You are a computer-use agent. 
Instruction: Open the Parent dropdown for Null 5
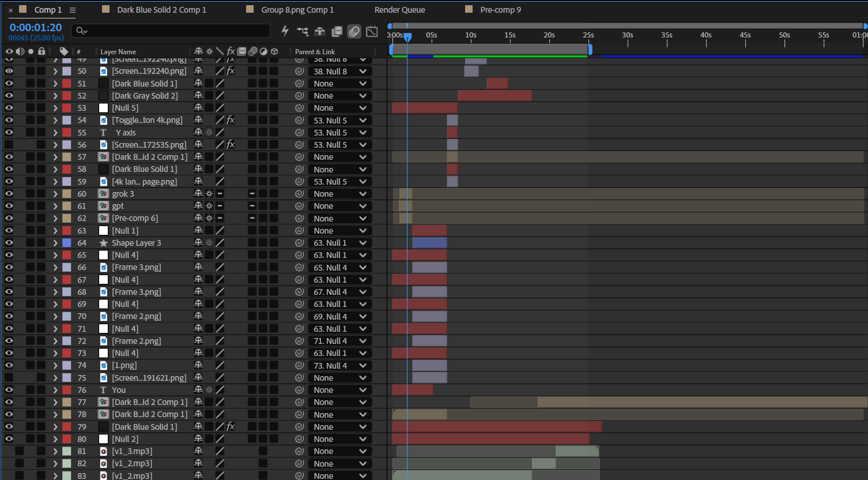tap(340, 108)
